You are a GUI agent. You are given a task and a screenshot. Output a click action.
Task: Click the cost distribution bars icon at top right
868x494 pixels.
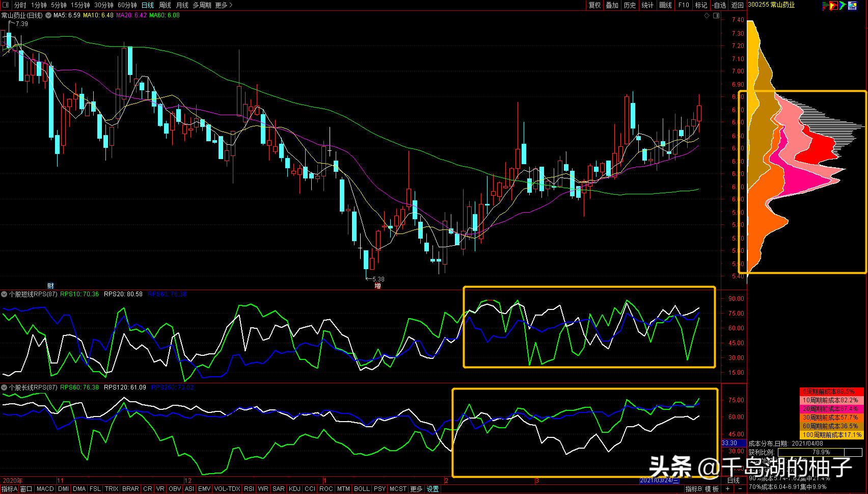tap(825, 6)
